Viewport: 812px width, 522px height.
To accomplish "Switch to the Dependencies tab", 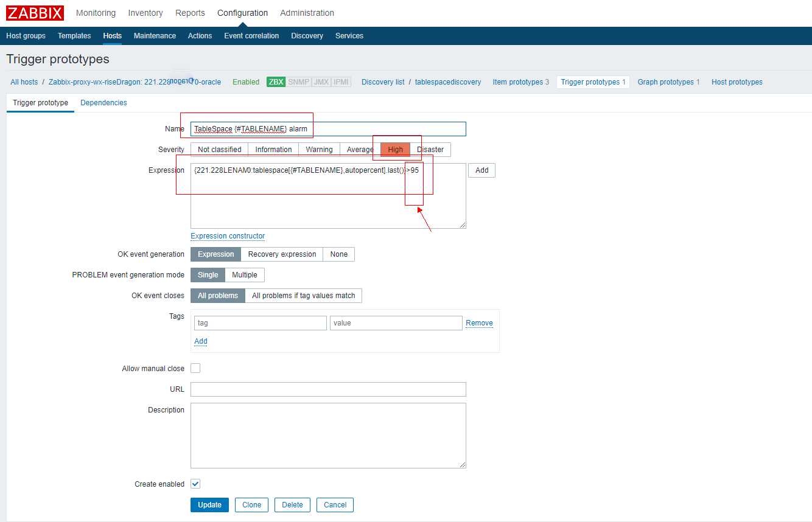I will (x=103, y=103).
